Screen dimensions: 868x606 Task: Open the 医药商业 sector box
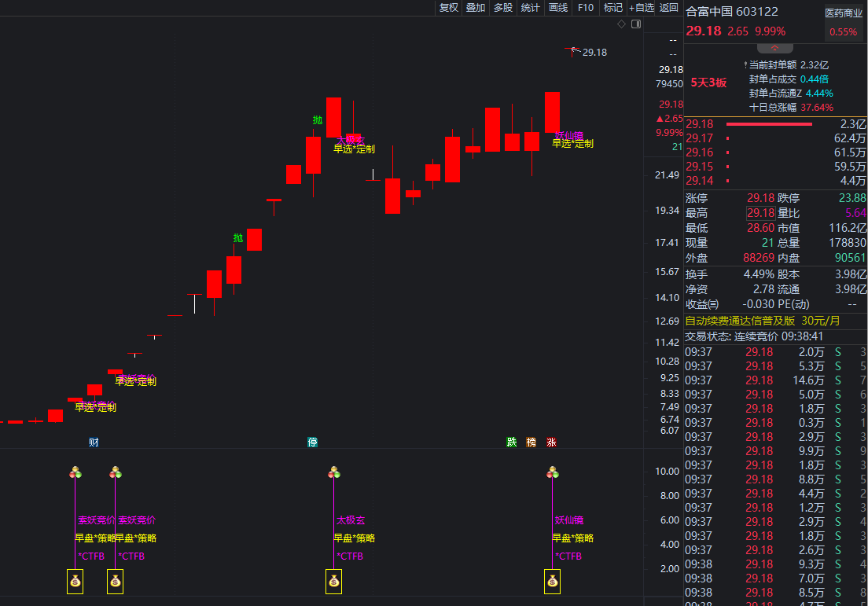coord(843,23)
